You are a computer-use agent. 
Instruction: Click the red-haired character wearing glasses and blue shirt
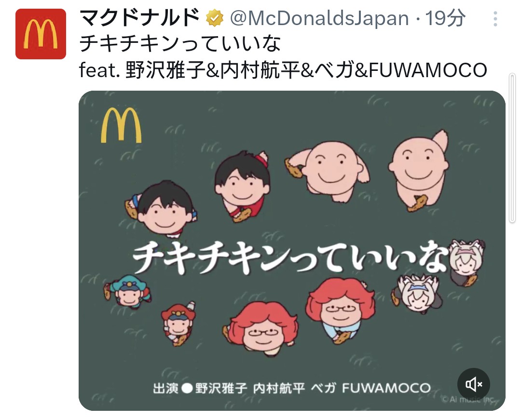pyautogui.click(x=341, y=310)
